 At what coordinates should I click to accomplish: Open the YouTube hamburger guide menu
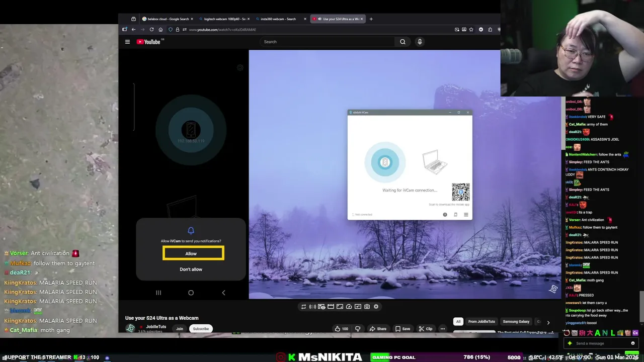[127, 42]
